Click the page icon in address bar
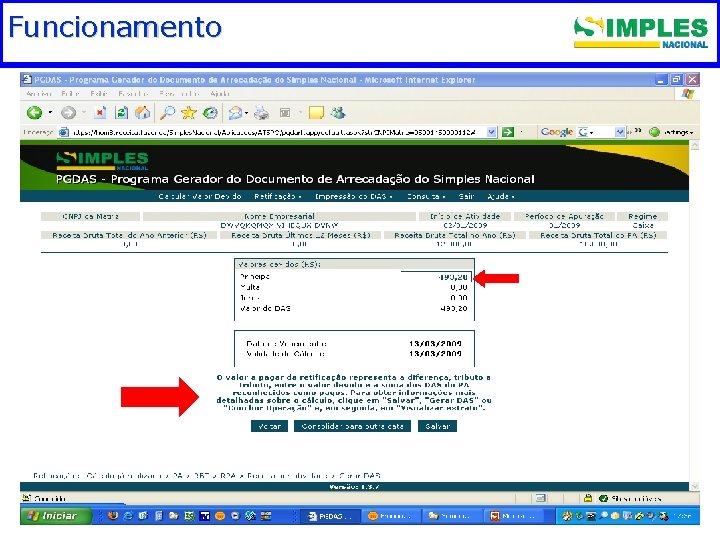 pyautogui.click(x=64, y=132)
